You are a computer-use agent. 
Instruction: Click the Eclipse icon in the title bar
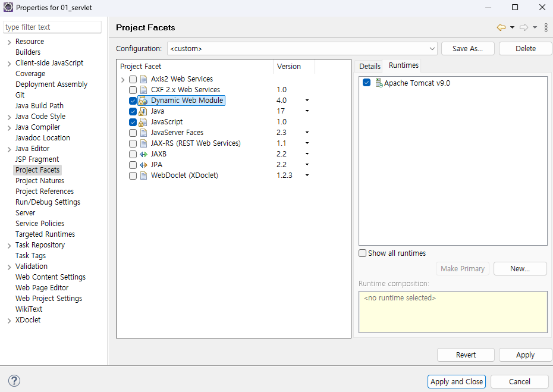pos(8,7)
